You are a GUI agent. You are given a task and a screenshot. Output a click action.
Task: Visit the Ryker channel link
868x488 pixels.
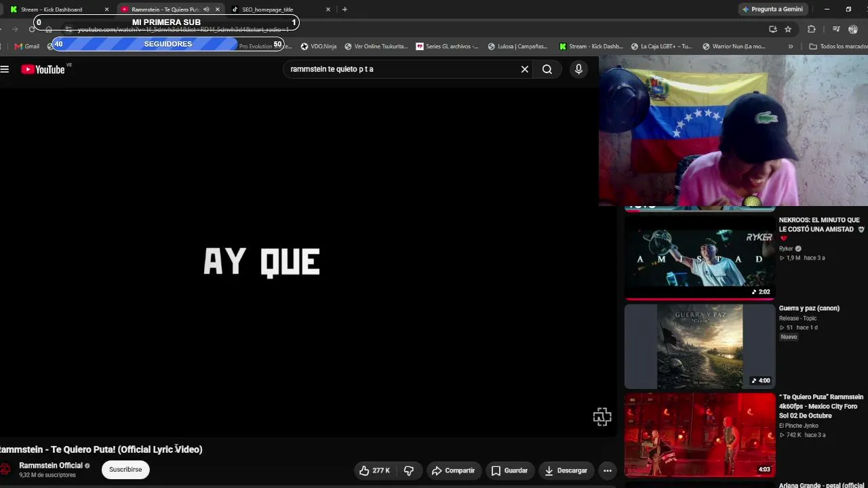click(786, 249)
